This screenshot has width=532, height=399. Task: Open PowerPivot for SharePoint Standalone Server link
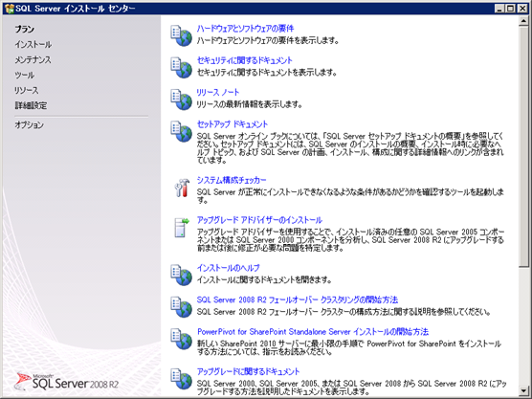pyautogui.click(x=313, y=331)
